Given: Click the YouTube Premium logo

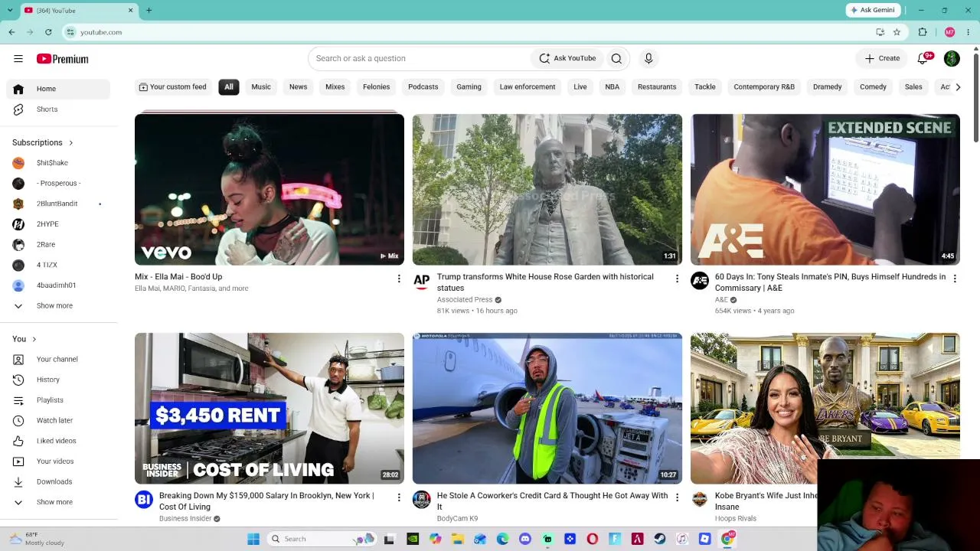Looking at the screenshot, I should point(62,59).
